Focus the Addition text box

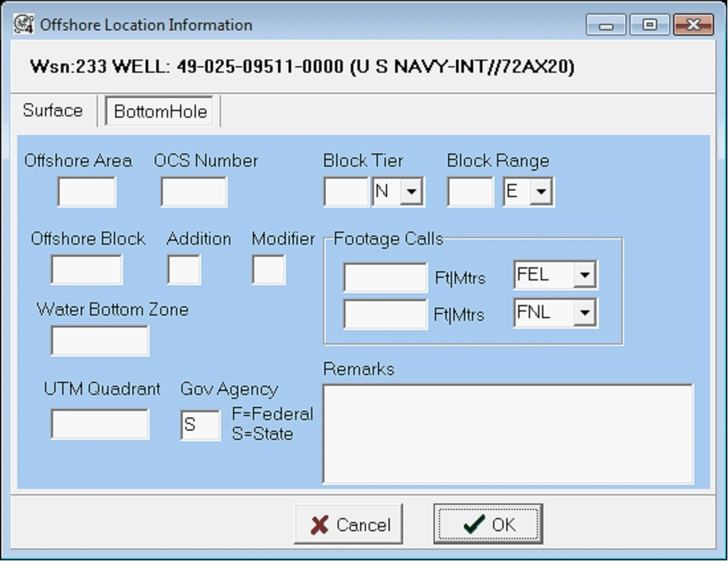pyautogui.click(x=184, y=270)
